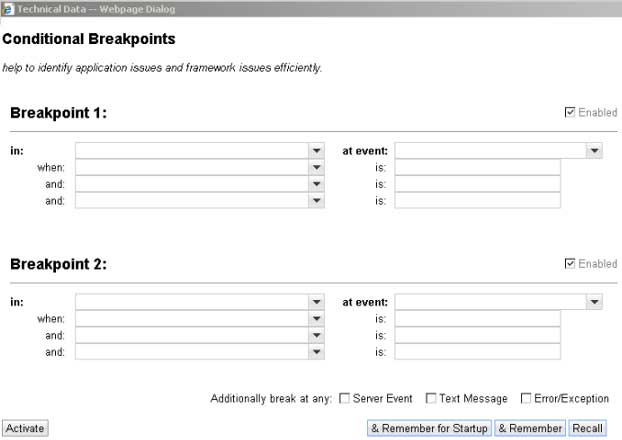Viewport: 622px width, 440px height.
Task: Focus last 'is' field of Breakpoint 2
Action: 477,352
